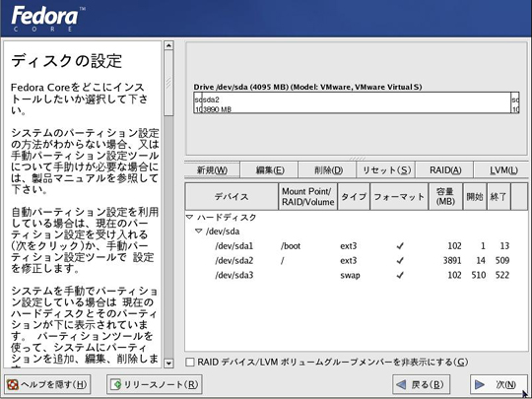
Task: Toggle the hide RAID/LVM members checkbox
Action: point(190,362)
